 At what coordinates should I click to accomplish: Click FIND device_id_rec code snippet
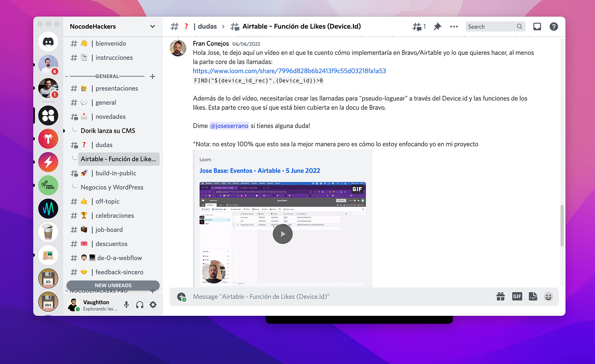tap(259, 81)
